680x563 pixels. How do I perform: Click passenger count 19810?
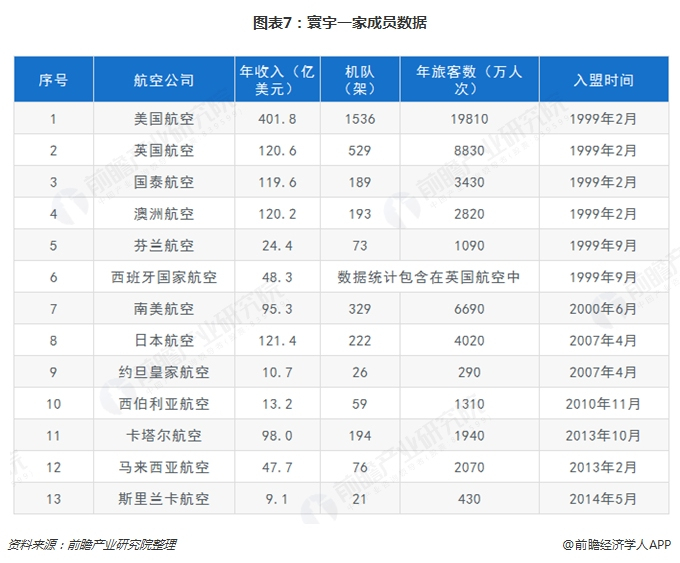(x=469, y=119)
